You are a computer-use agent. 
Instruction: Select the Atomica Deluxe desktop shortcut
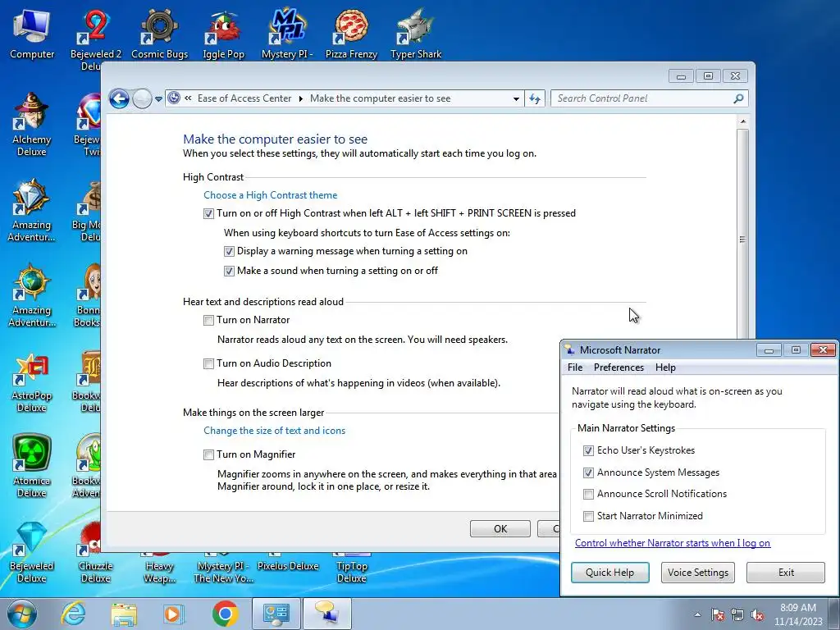32,466
